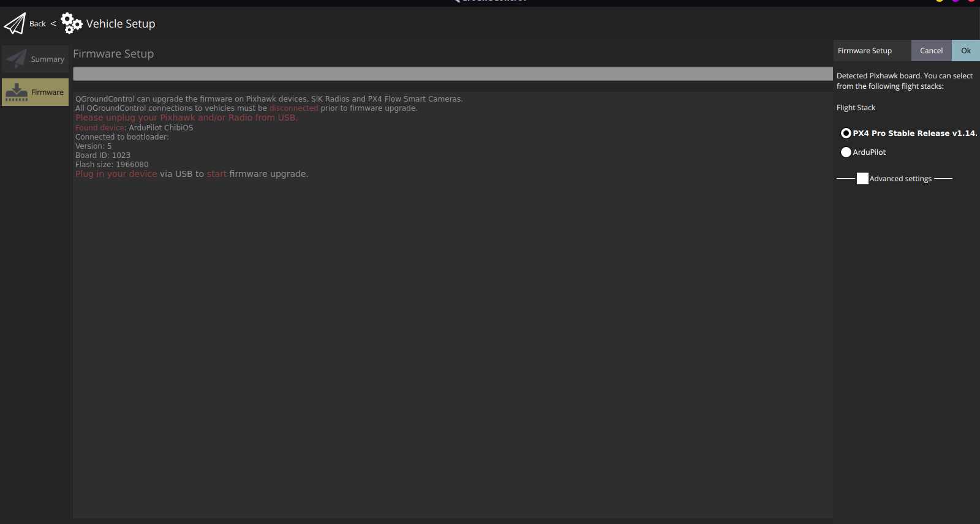Click the Firmware Setup page heading
Image resolution: width=980 pixels, height=524 pixels.
click(113, 54)
